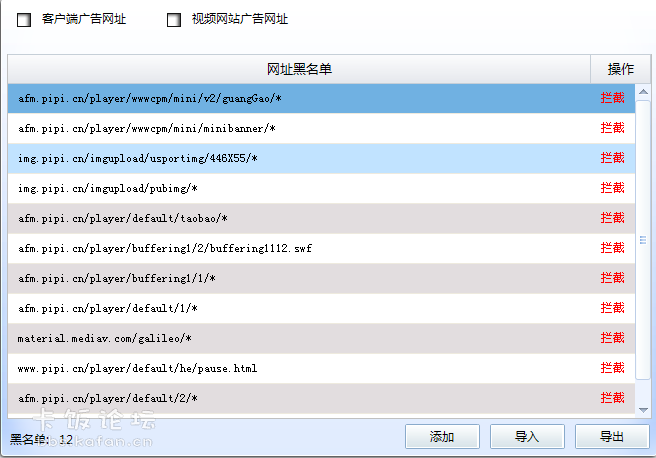Click the 导出 button
656x458 pixels.
tap(612, 437)
